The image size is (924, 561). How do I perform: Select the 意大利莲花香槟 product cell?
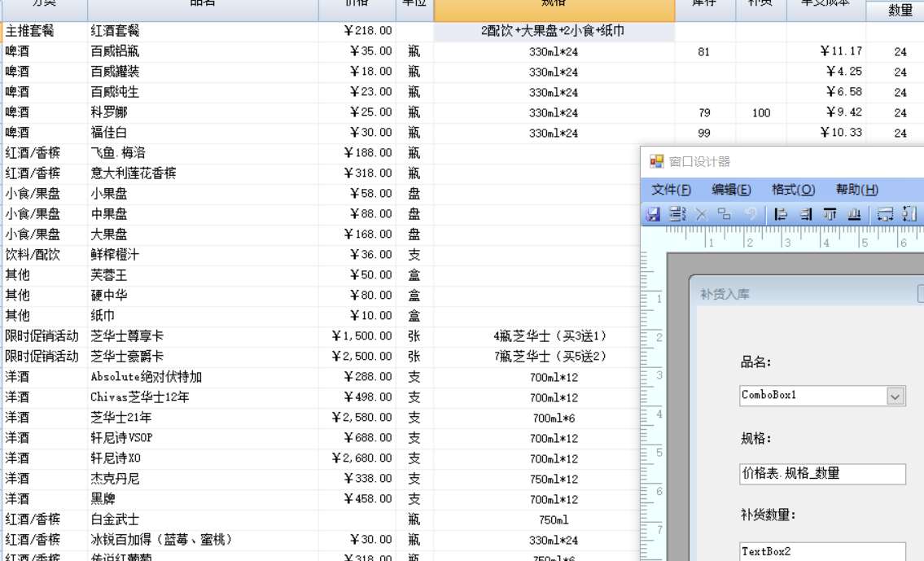(x=204, y=173)
